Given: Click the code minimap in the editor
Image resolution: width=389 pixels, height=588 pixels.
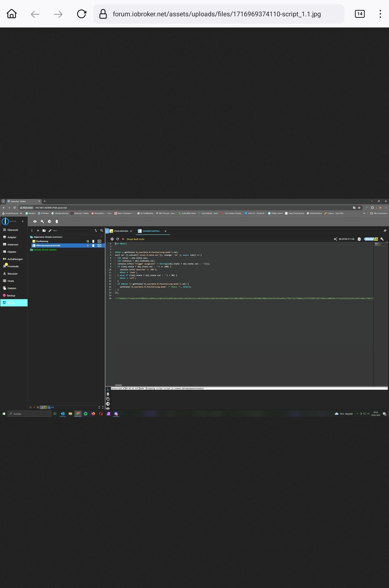Looking at the screenshot, I should (380, 244).
